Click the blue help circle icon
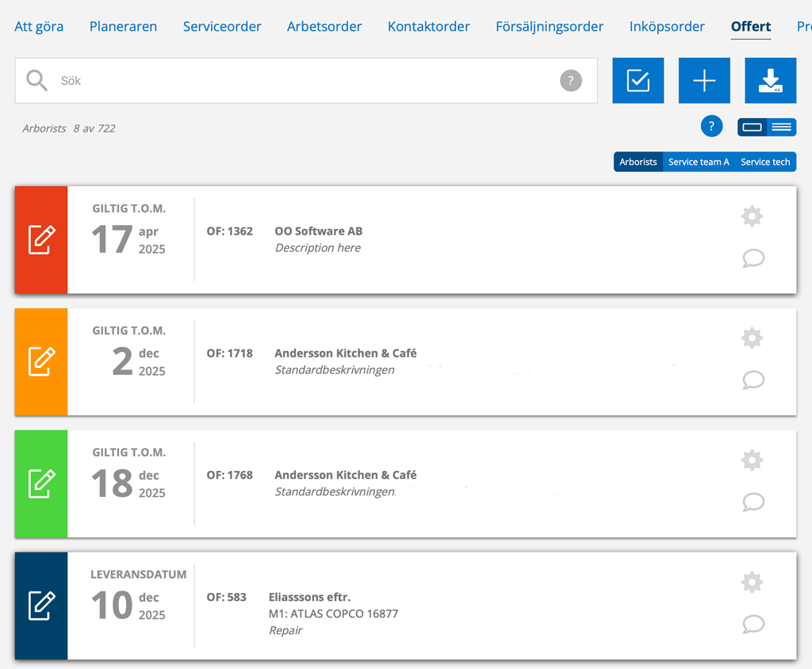 coord(711,127)
